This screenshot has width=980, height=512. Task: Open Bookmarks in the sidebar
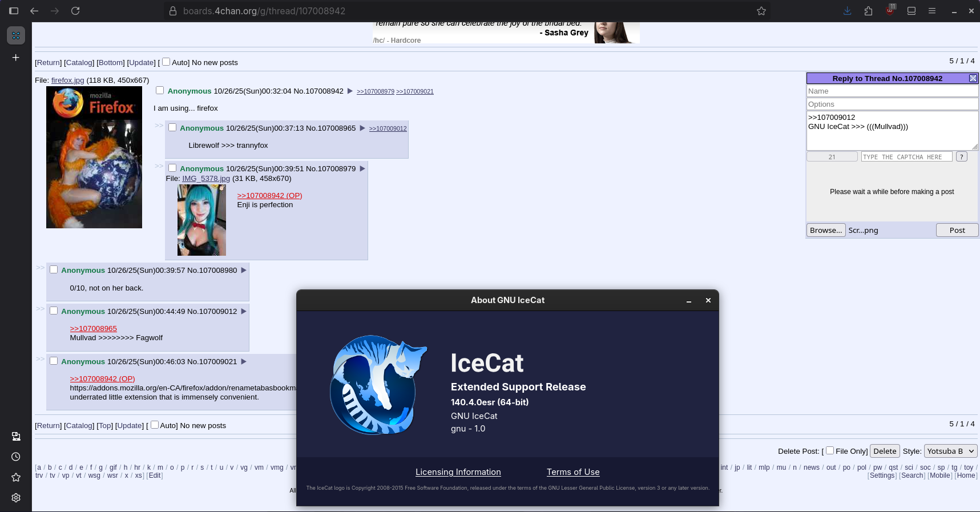point(16,477)
